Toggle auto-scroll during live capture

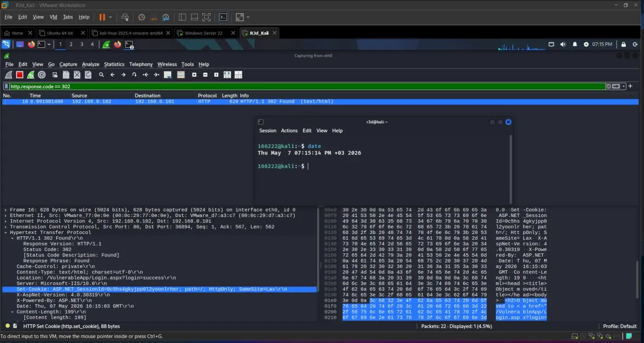point(168,74)
